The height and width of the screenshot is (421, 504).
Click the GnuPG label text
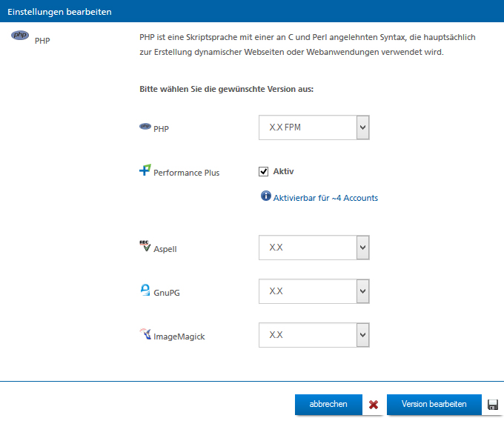pyautogui.click(x=167, y=293)
